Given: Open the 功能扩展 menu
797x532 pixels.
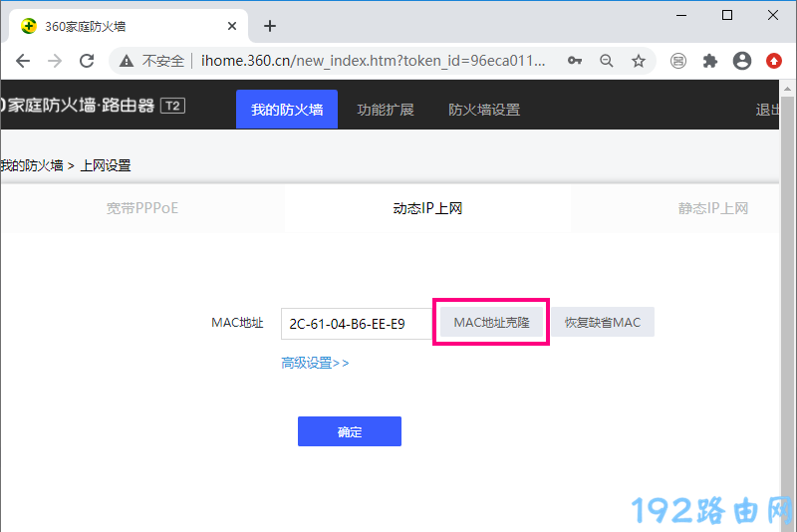Looking at the screenshot, I should tap(386, 110).
